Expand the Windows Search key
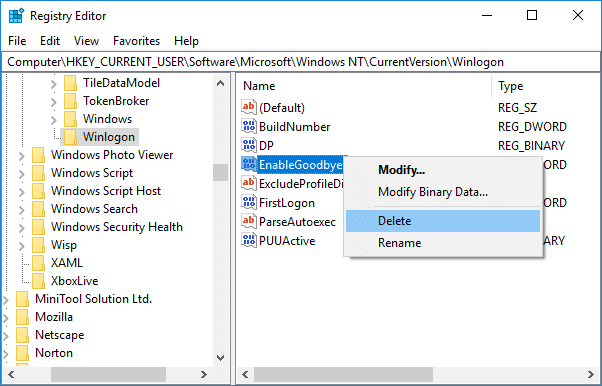The image size is (602, 386). pos(22,210)
